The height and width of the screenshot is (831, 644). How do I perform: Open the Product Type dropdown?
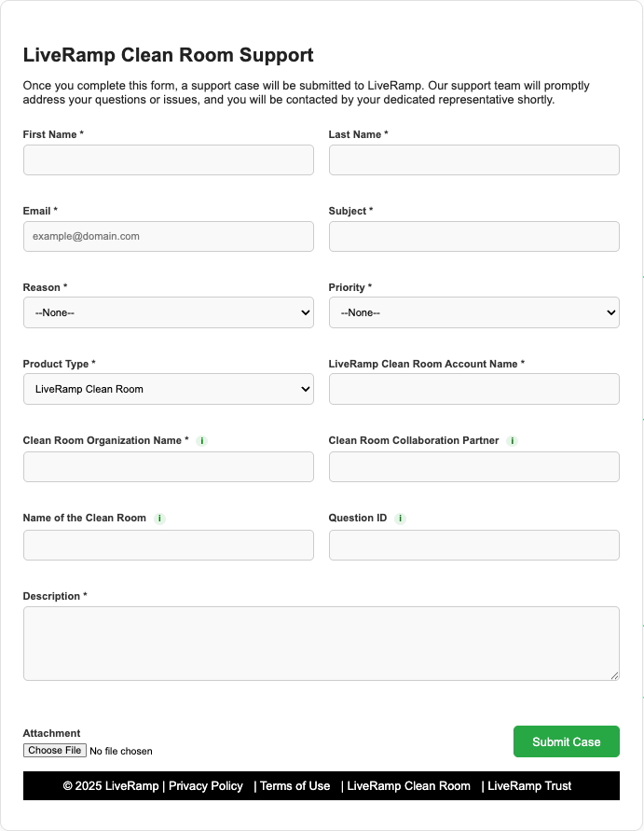tap(169, 389)
